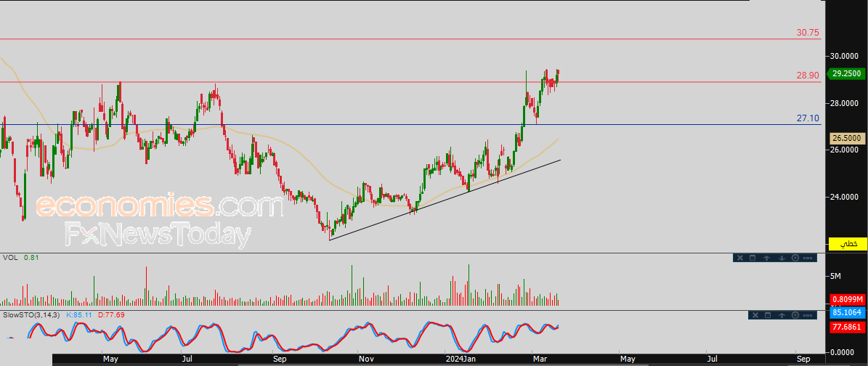Open more options for VOL pane
Viewport: 868px width, 366px height.
[x=808, y=258]
